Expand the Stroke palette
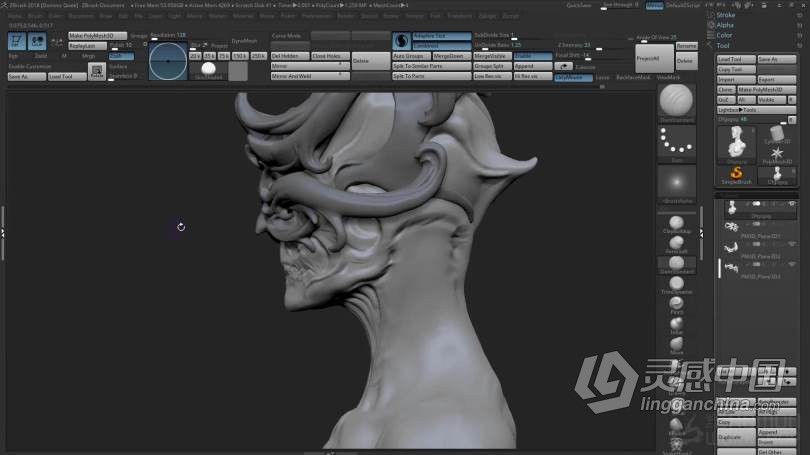 pos(725,15)
